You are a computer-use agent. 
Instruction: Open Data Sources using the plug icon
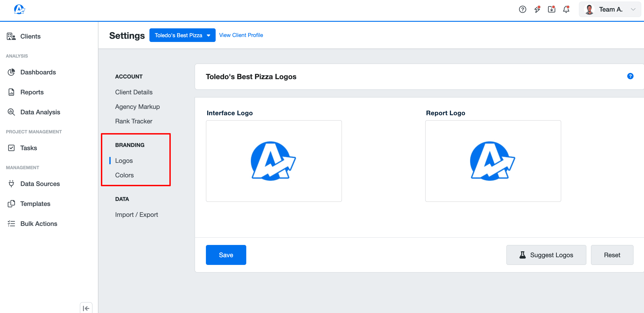pos(11,183)
